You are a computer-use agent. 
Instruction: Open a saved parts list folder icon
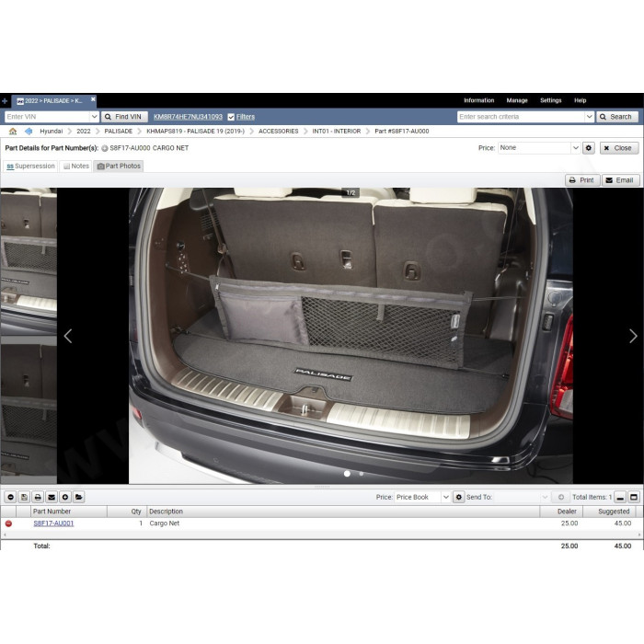79,498
